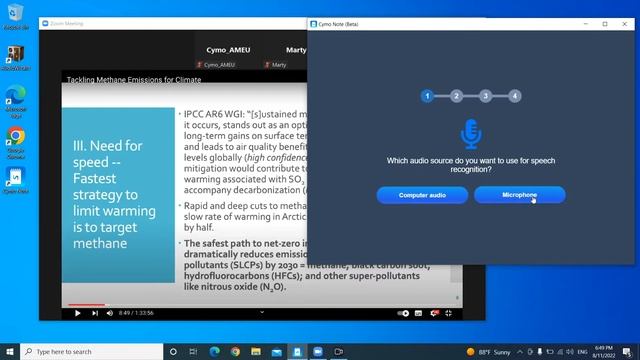
Task: Open the ENG language indicator
Action: [582, 352]
